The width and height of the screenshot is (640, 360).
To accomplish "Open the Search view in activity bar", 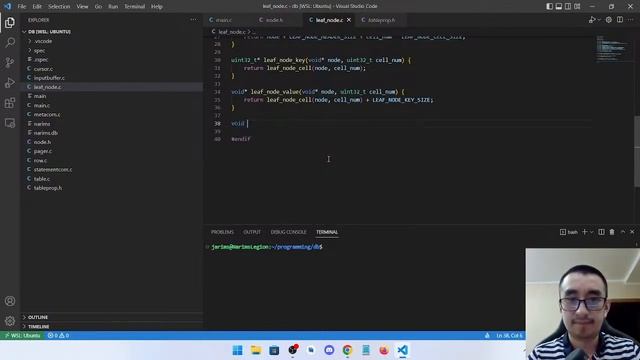I will pos(10,42).
